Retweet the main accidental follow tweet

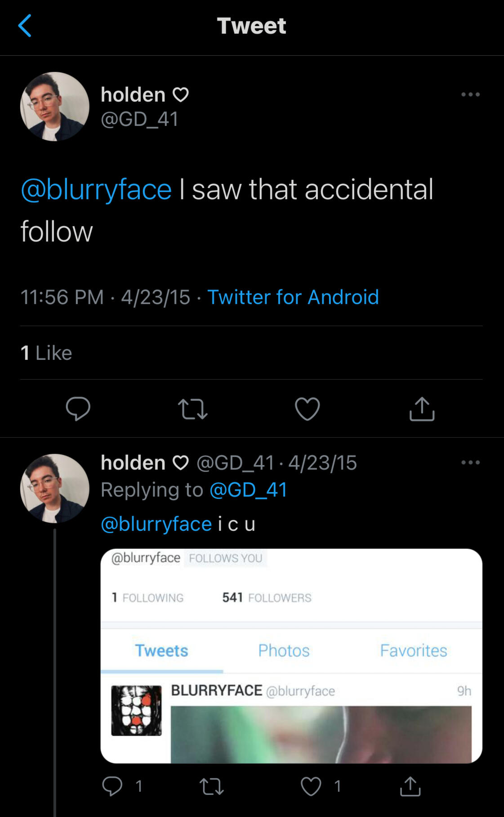(x=193, y=409)
